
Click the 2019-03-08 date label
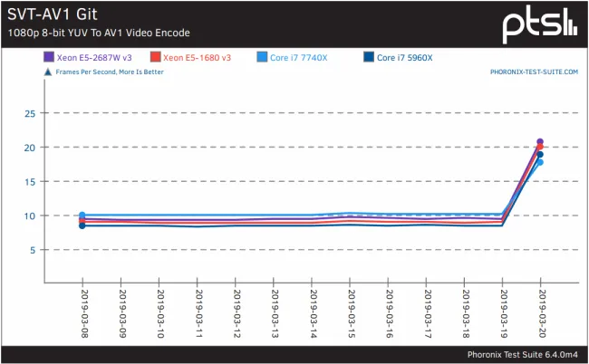[82, 311]
